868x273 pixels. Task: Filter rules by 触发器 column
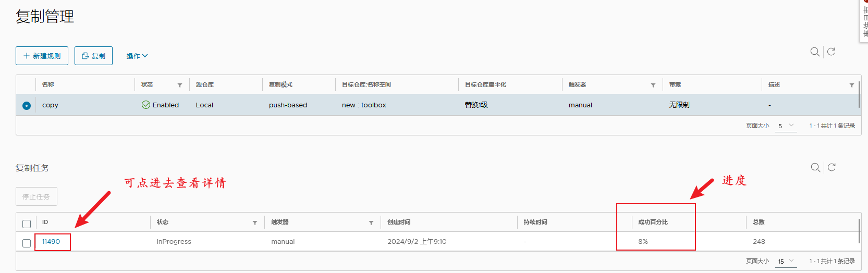pos(653,85)
